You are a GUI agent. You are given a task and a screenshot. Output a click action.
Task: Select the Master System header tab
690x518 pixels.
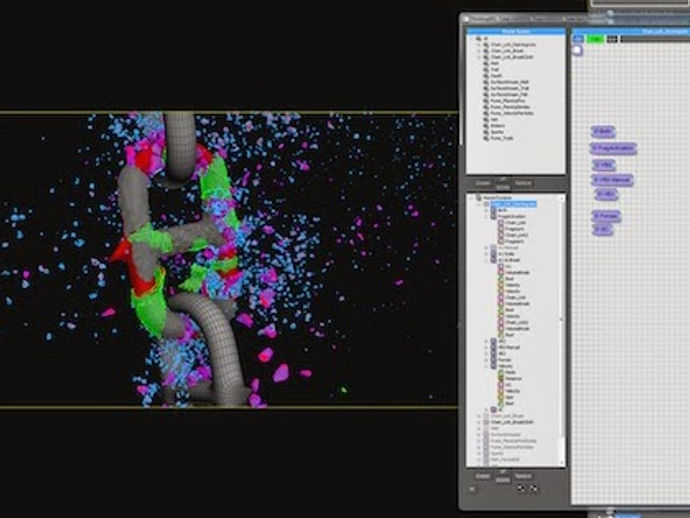[516, 31]
